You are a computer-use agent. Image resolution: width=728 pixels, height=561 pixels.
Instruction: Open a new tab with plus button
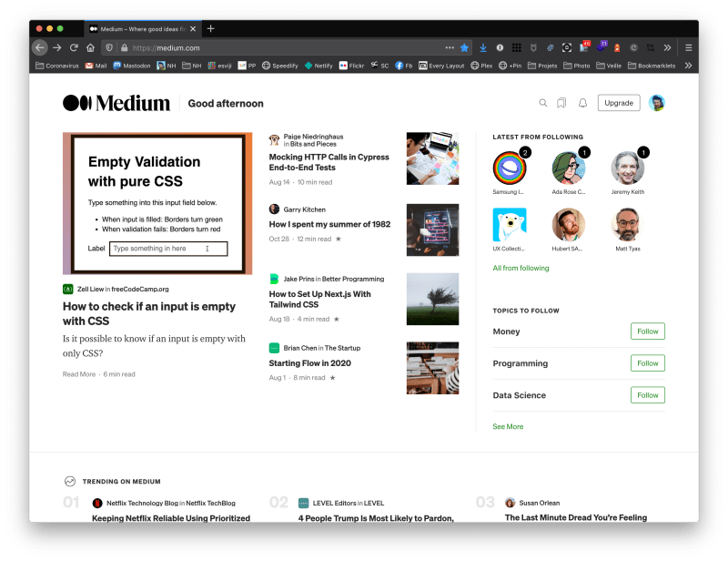click(211, 29)
